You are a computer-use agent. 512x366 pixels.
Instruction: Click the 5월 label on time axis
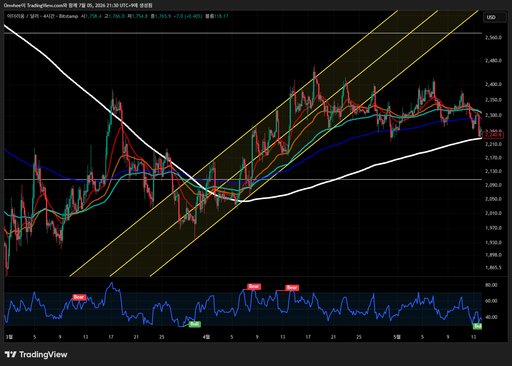coord(397,337)
